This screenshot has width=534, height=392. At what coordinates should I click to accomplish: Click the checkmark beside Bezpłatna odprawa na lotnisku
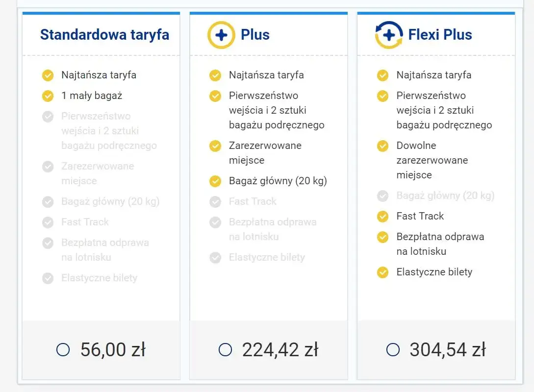(x=382, y=237)
